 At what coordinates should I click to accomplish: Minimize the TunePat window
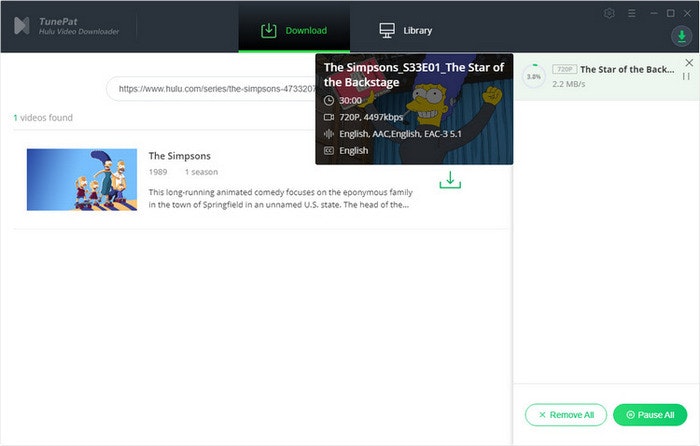pos(654,13)
